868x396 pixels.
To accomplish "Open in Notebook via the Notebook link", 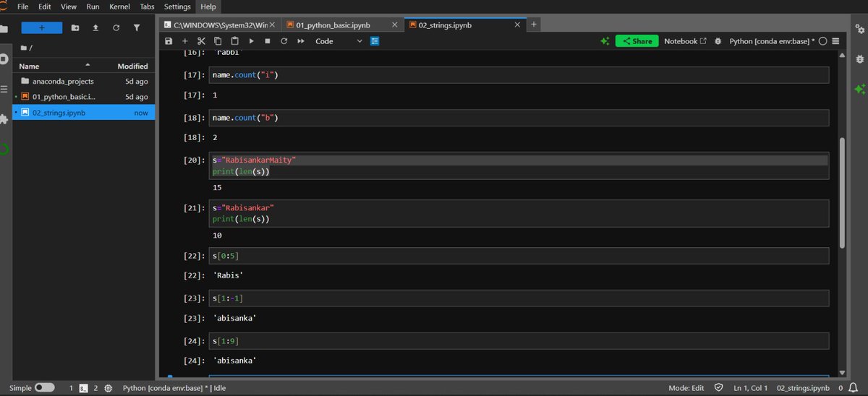I will click(x=685, y=41).
